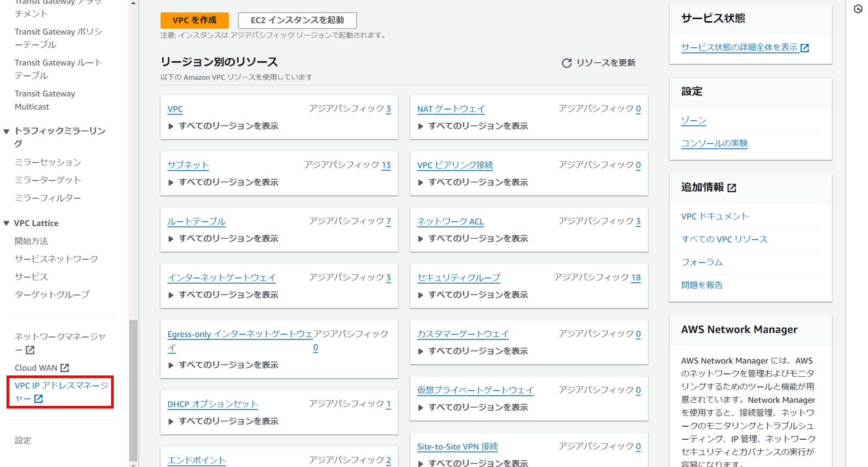The height and width of the screenshot is (467, 868).
Task: Expand すべてのリージョンを表示 under DHCP オプションセット
Action: (x=223, y=421)
